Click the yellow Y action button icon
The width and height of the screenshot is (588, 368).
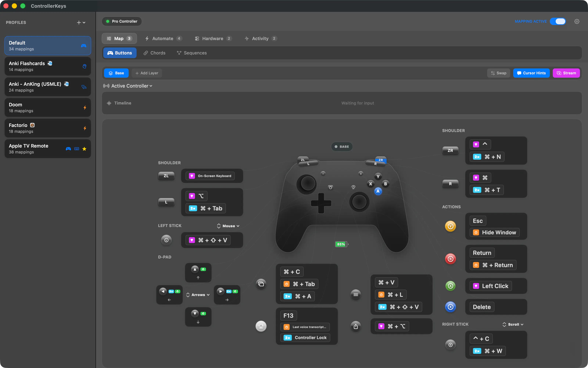450,226
